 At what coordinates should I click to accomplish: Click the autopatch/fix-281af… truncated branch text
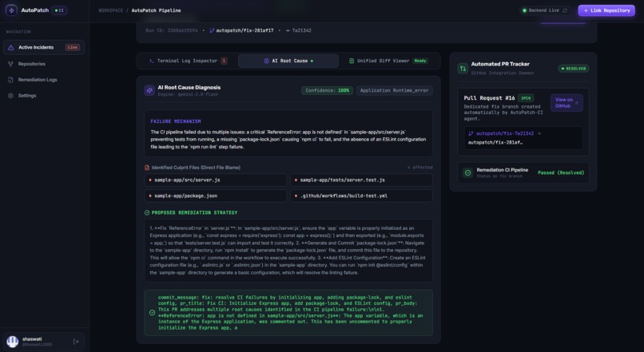pos(495,143)
